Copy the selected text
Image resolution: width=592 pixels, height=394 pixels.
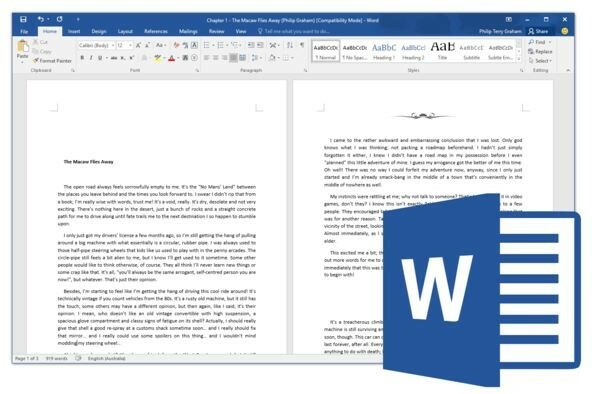(x=42, y=51)
